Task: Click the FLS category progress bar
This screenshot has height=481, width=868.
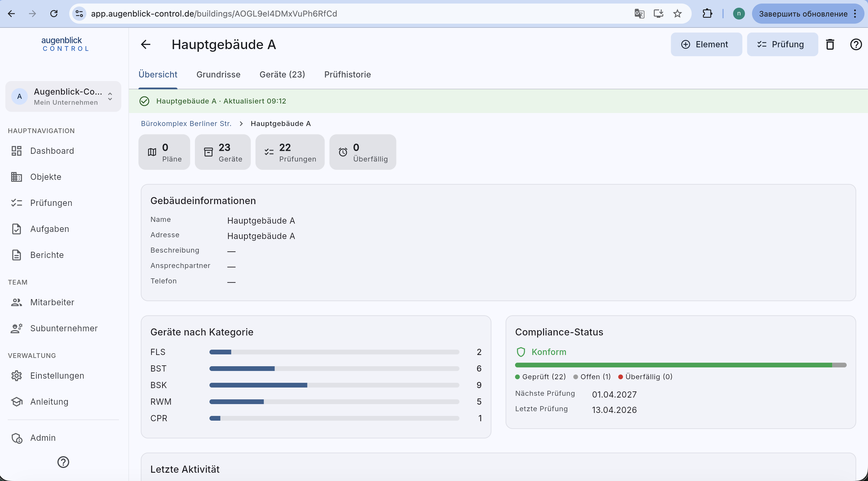Action: coord(334,352)
